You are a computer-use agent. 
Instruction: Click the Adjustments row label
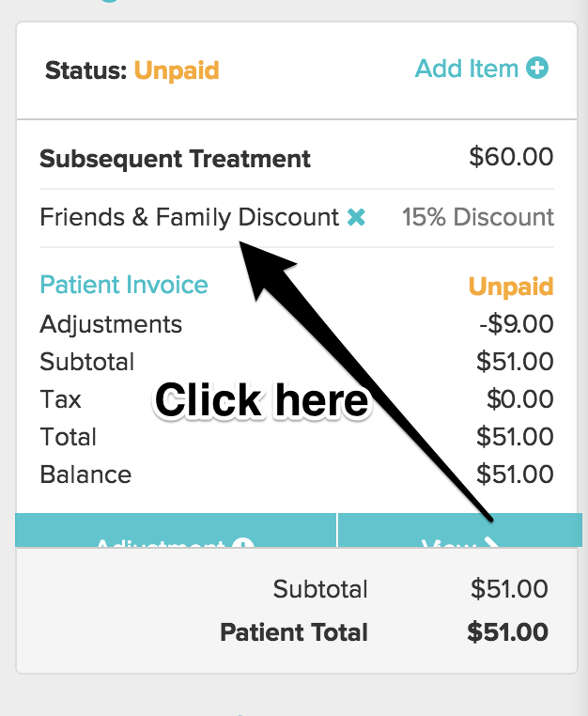111,324
